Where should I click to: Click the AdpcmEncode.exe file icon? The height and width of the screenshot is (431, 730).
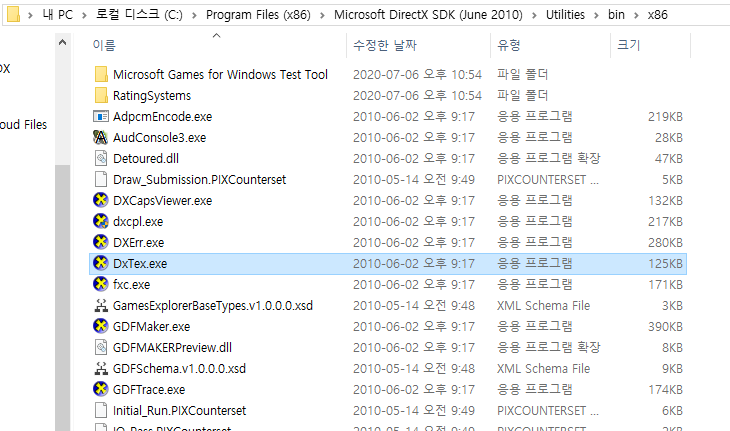click(101, 116)
